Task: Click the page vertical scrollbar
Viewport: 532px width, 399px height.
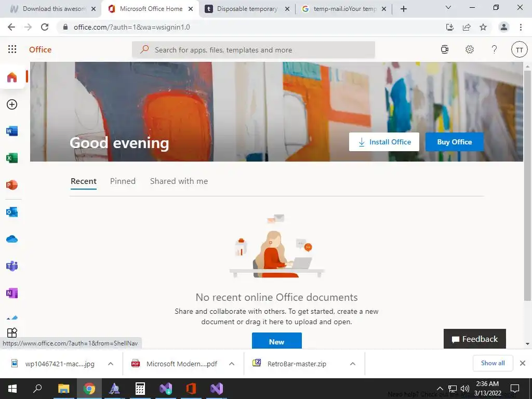Action: coord(527,185)
